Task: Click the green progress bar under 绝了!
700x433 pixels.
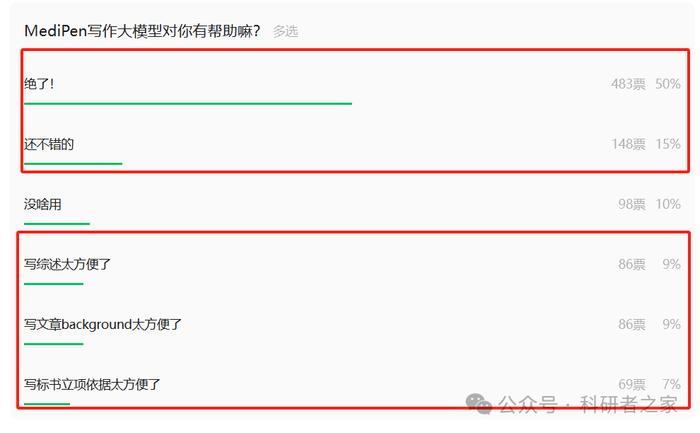Action: point(188,104)
